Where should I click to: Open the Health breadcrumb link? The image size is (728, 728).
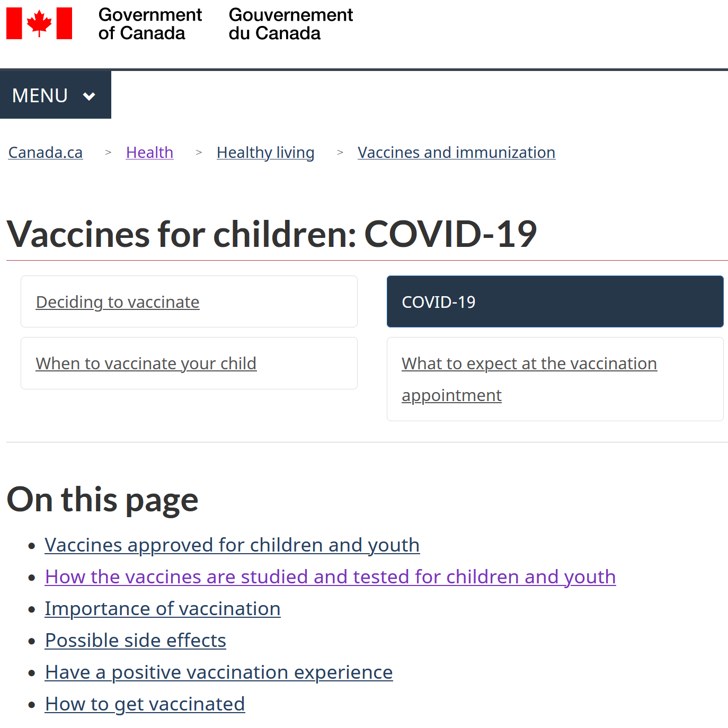click(x=149, y=153)
